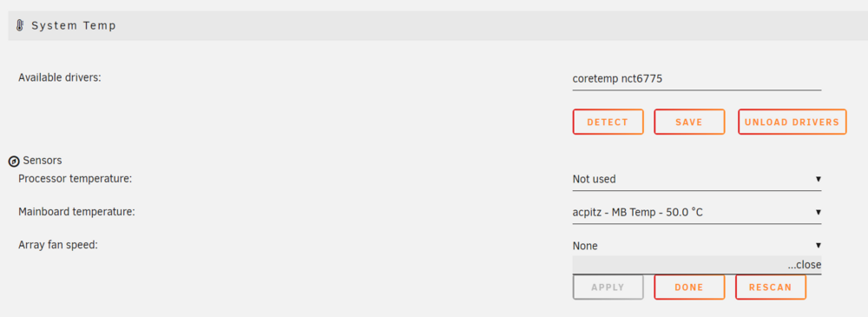Click the DETECT button

point(608,122)
